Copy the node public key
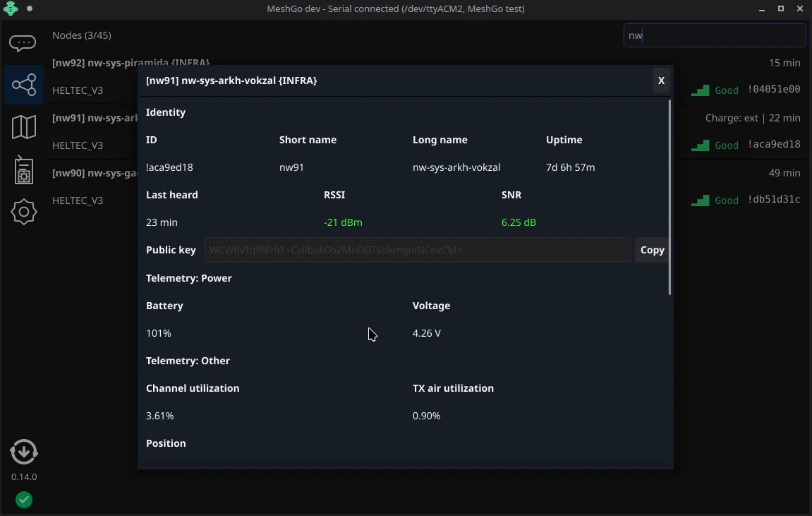The image size is (812, 516). tap(652, 250)
